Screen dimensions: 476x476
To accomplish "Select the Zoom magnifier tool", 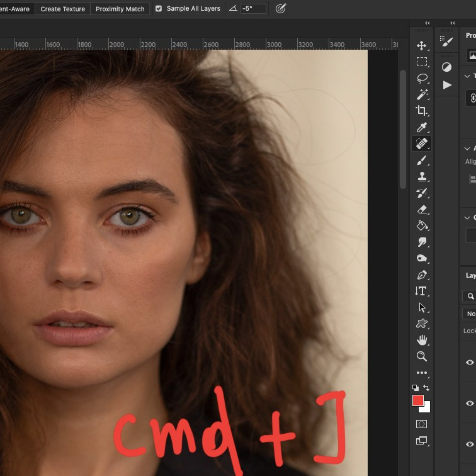I will pyautogui.click(x=421, y=356).
